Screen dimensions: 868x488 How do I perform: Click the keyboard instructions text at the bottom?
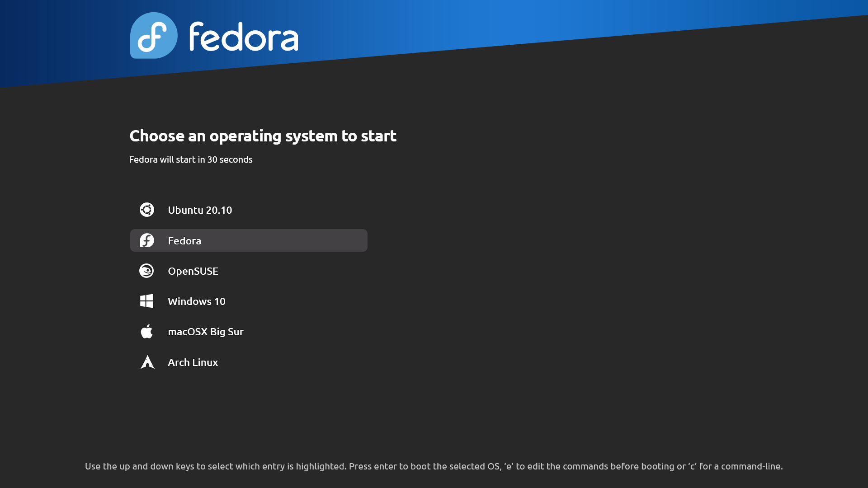pyautogui.click(x=434, y=466)
